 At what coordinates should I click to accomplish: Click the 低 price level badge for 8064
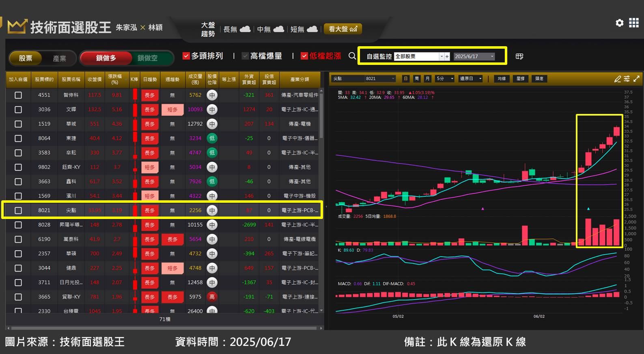coord(212,138)
